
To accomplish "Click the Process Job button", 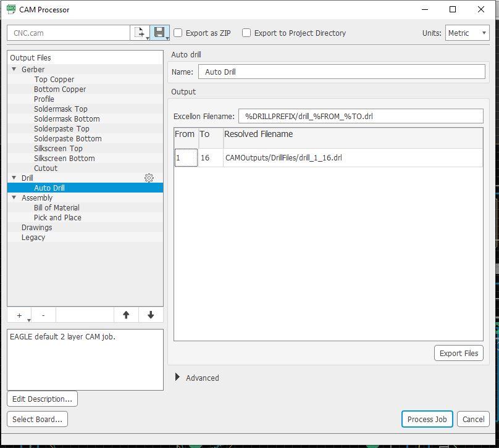I will click(x=427, y=419).
